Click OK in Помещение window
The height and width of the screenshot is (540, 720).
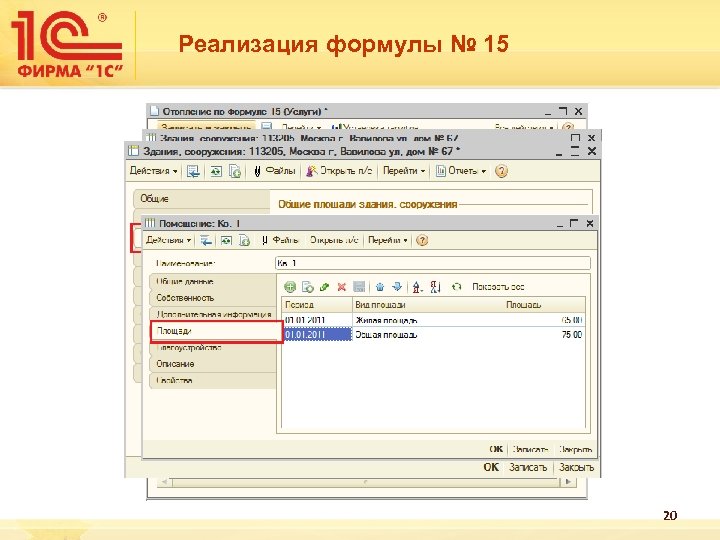coord(496,450)
